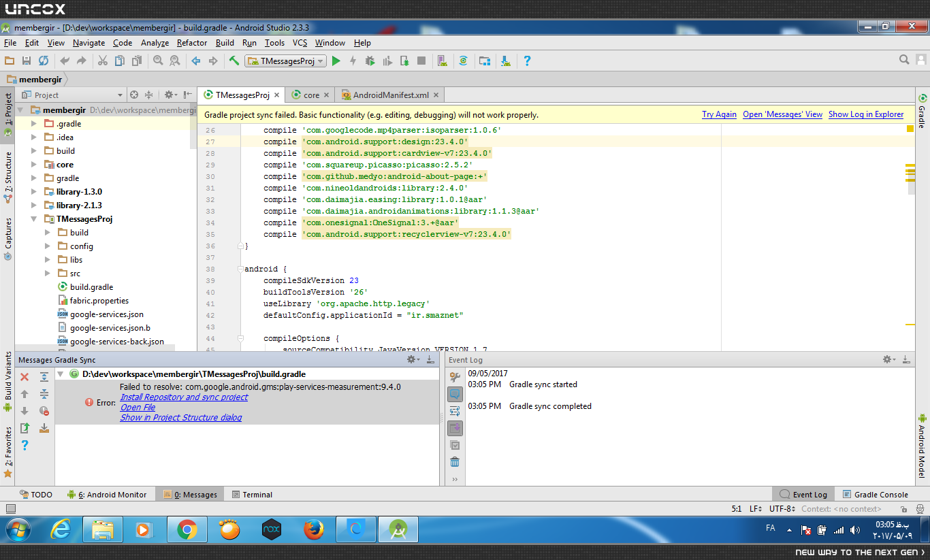Click the yellow inspection status indicator atop editor scrollbar

(x=910, y=128)
